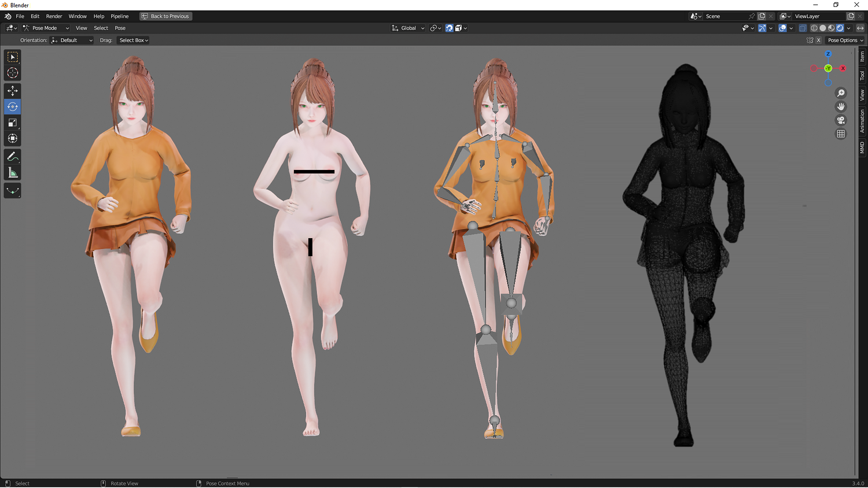
Task: Select the Rotate tool
Action: click(x=12, y=106)
